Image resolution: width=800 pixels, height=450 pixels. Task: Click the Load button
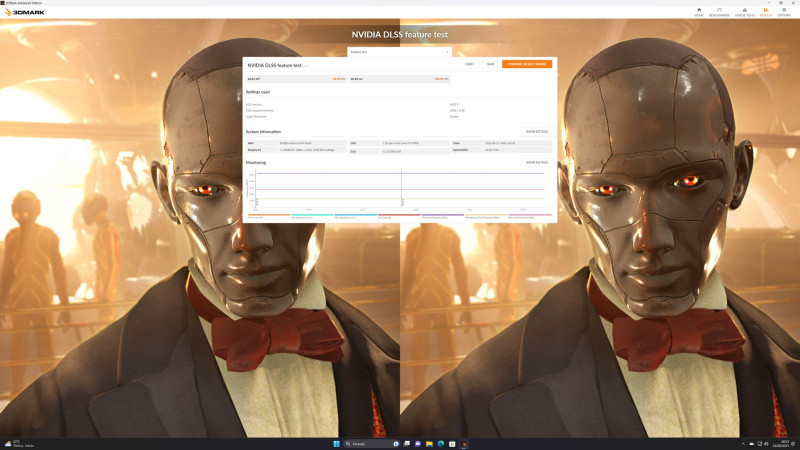coord(469,64)
